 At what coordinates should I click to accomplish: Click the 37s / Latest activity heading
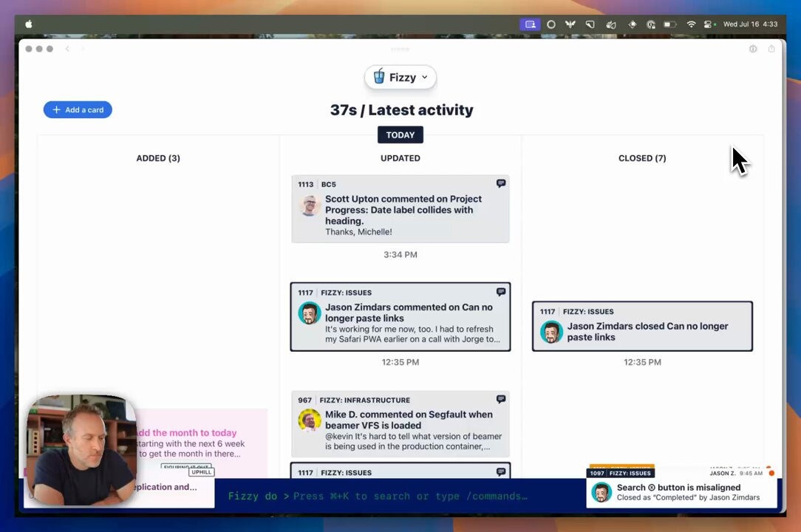pyautogui.click(x=401, y=110)
